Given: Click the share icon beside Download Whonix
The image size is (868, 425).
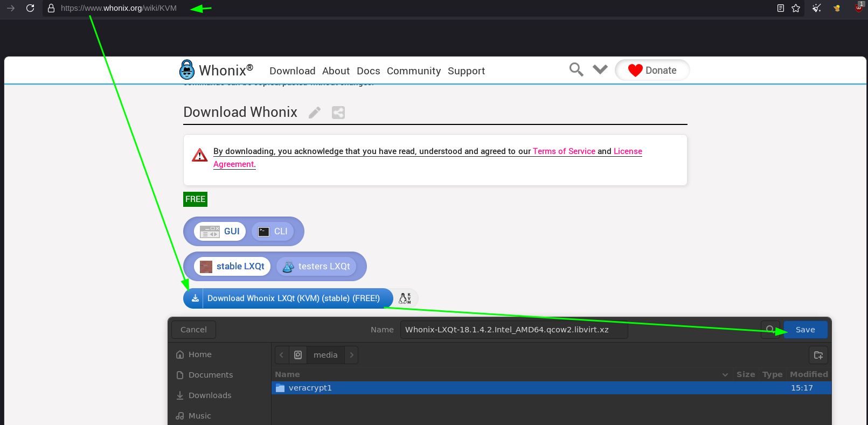Looking at the screenshot, I should pos(338,112).
